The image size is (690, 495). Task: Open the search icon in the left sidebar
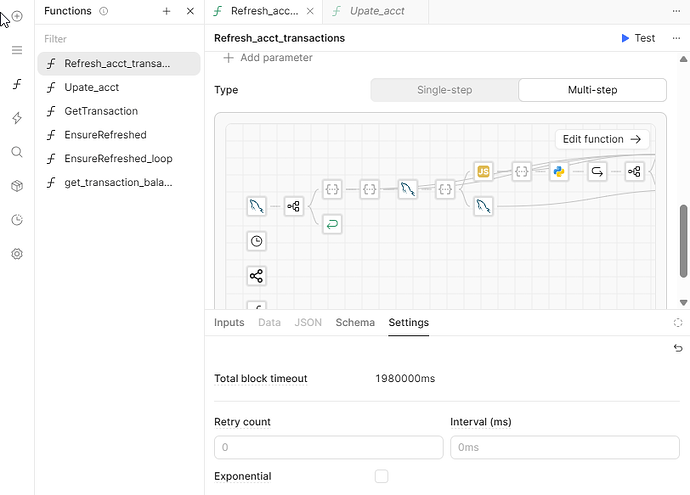tap(17, 152)
